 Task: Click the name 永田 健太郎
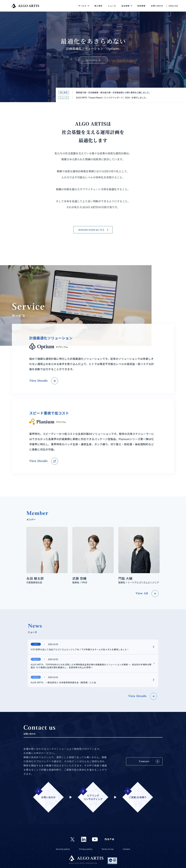(35, 578)
